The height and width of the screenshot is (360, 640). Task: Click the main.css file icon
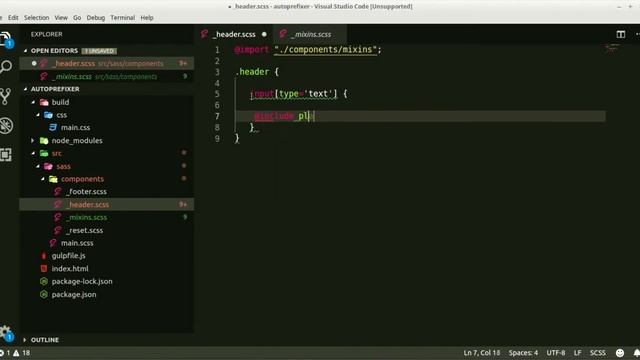tap(53, 127)
